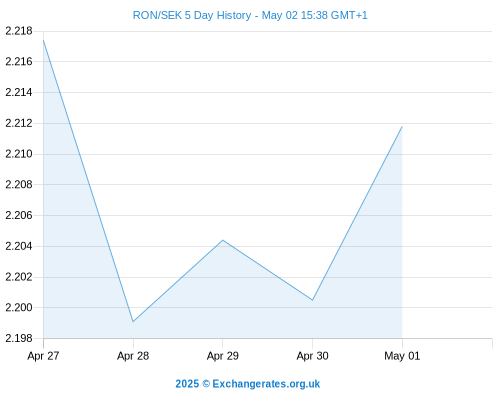The height and width of the screenshot is (400, 495).
Task: Select the Apr 27 x-axis label
Action: click(43, 356)
